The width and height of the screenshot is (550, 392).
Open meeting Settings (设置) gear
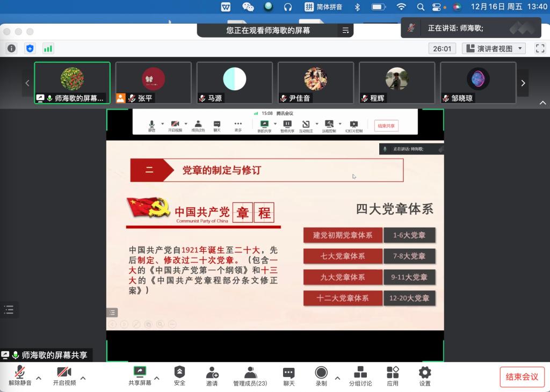pos(425,375)
